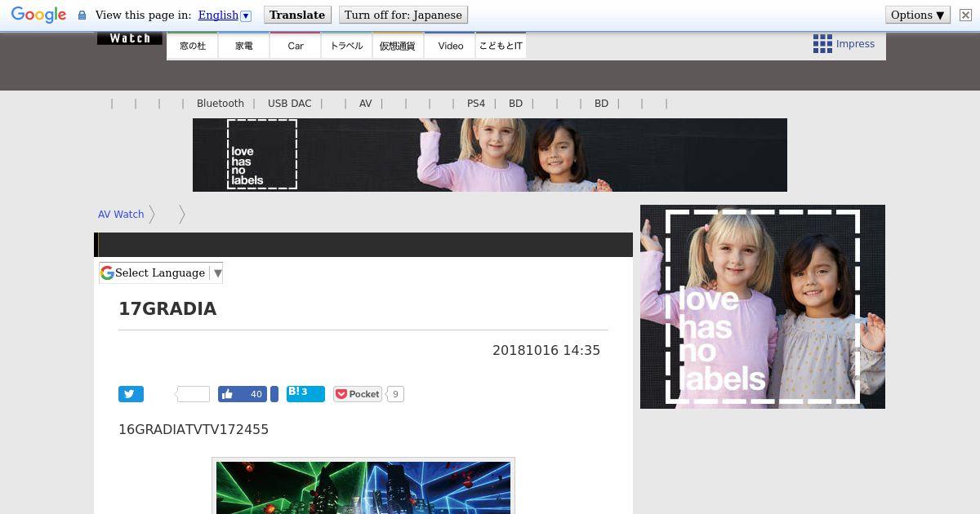This screenshot has width=980, height=514.
Task: Click the Translate button
Action: click(x=297, y=15)
